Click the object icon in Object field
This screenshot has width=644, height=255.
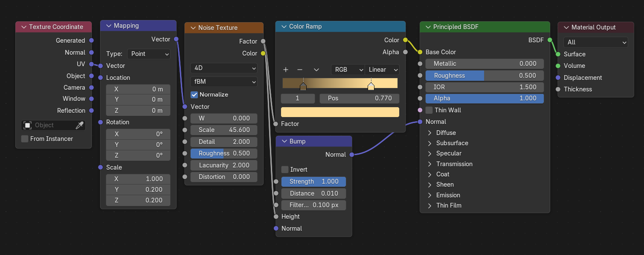pos(28,125)
